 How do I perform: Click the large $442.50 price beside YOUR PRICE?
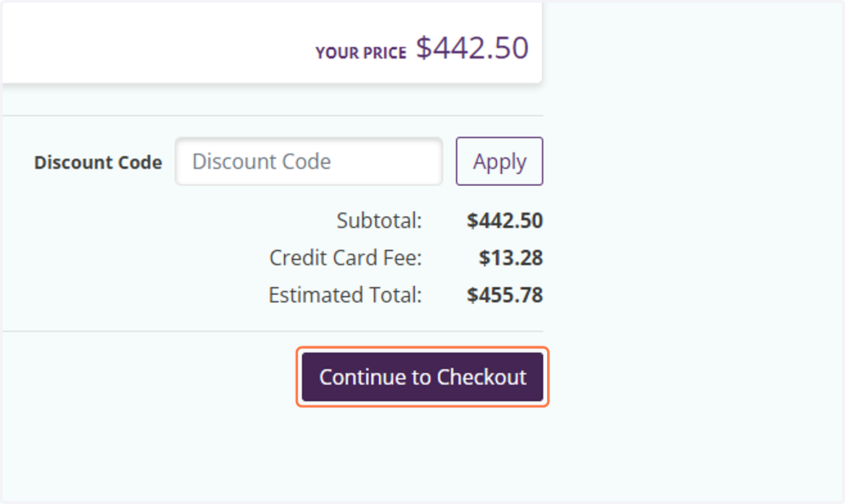[472, 48]
